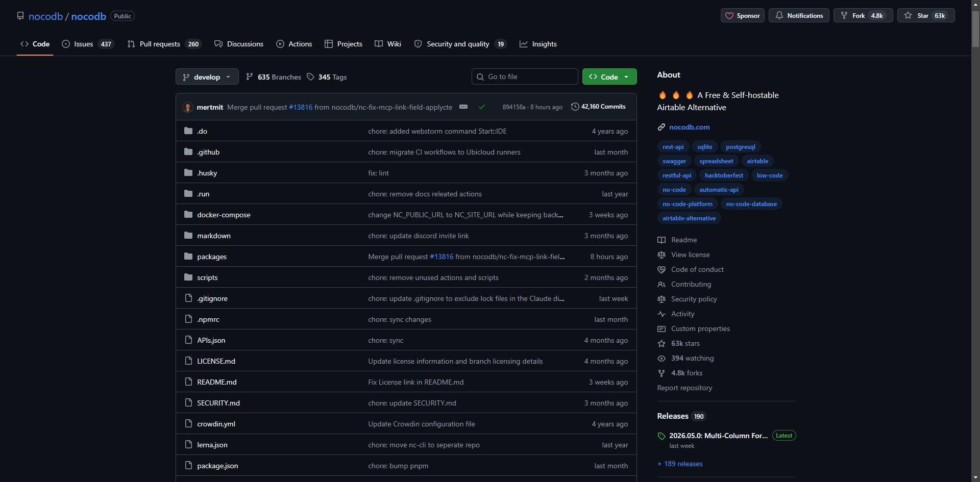Click the Contributing people icon

pos(661,284)
